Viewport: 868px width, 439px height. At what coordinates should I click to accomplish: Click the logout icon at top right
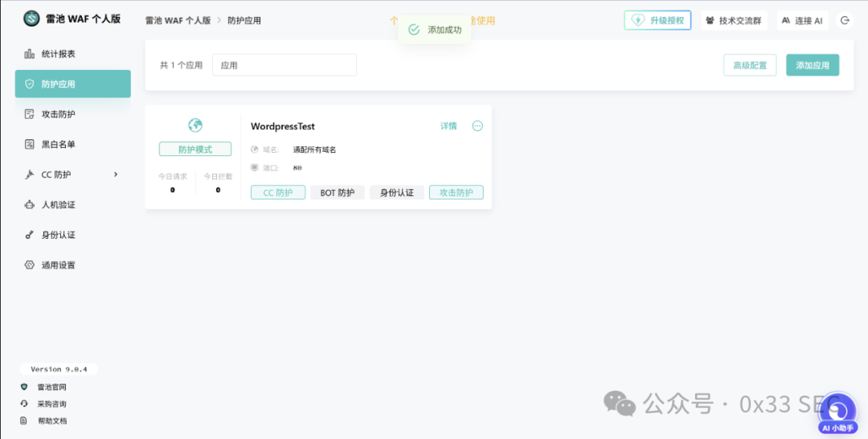(845, 20)
